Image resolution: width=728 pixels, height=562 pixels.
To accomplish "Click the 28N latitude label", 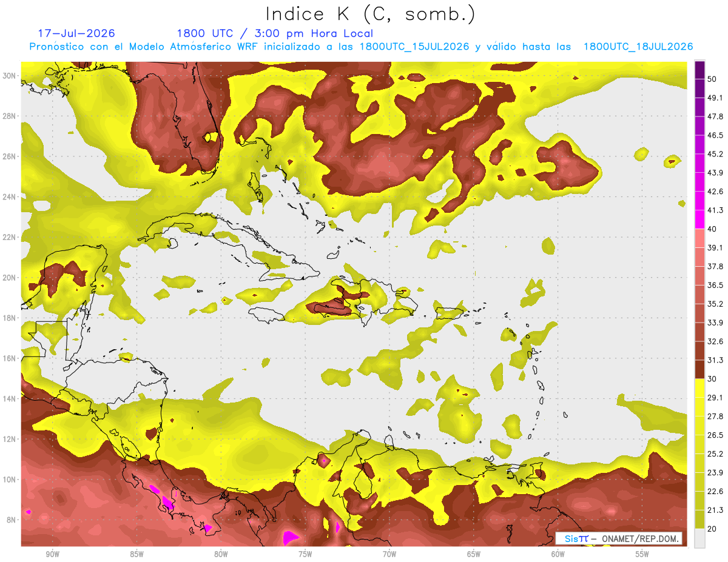I will point(9,116).
